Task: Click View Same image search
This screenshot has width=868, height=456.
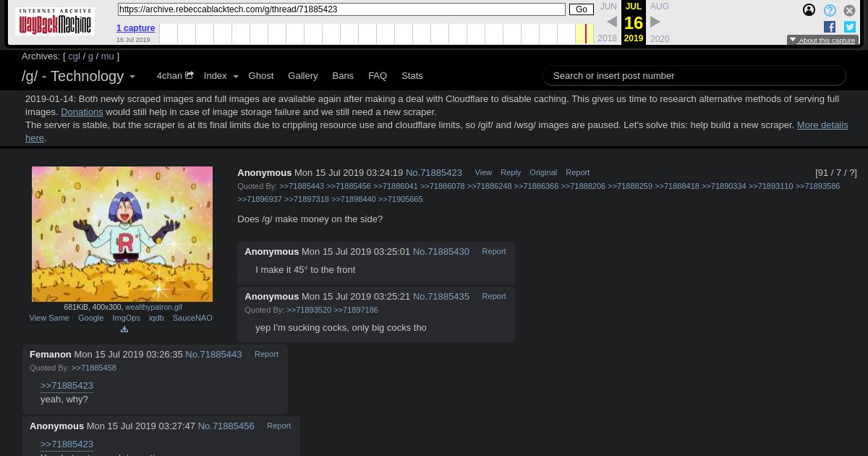Action: pyautogui.click(x=49, y=318)
